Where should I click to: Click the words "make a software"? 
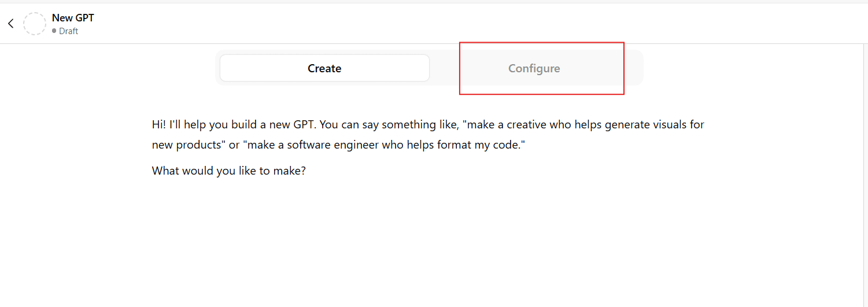[x=282, y=145]
